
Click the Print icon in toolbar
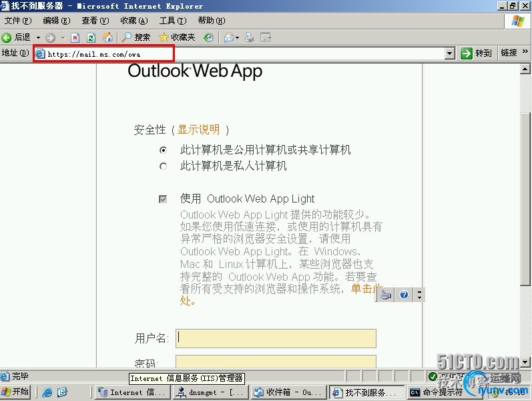point(250,37)
